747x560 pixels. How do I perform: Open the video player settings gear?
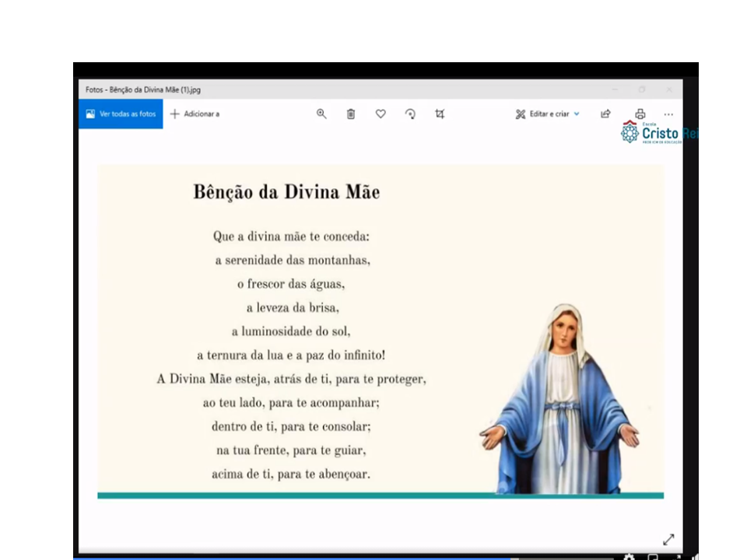629,557
